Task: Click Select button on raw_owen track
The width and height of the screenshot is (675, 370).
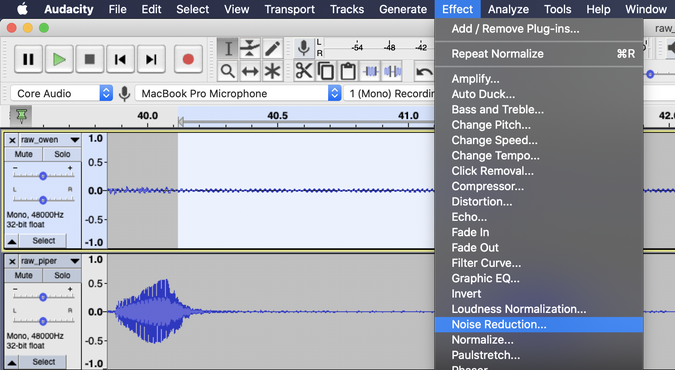Action: coord(43,241)
